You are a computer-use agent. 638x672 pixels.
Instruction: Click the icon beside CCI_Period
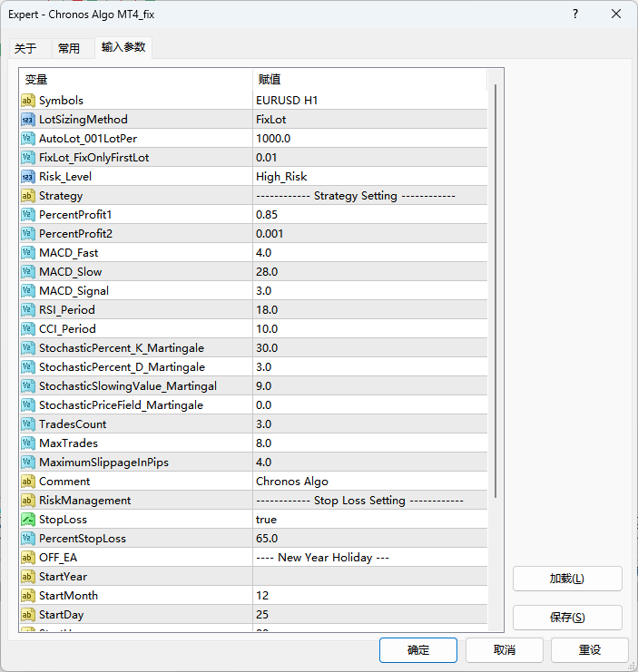[x=28, y=329]
